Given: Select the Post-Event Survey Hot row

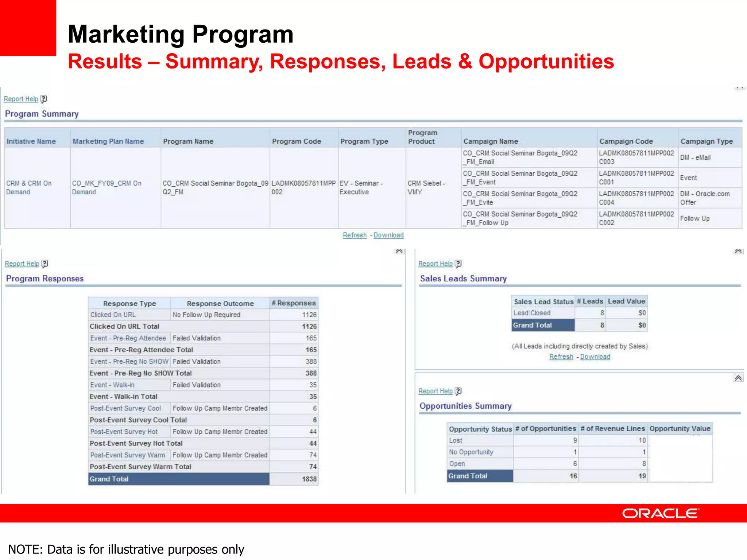Looking at the screenshot, I should (124, 432).
